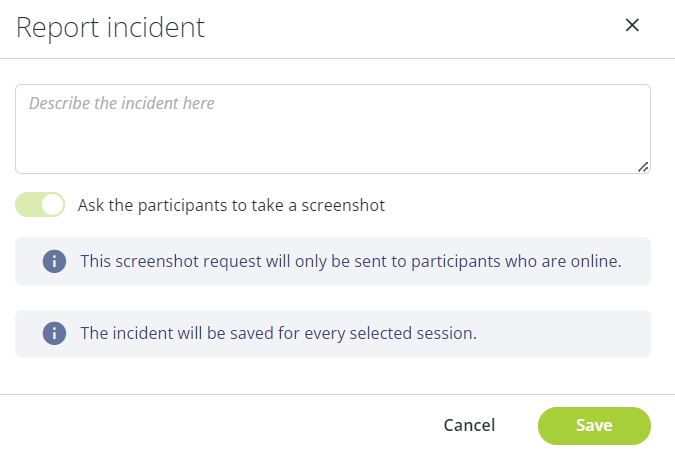Click the 'Describe the incident here' placeholder text
The height and width of the screenshot is (450, 675).
pyautogui.click(x=121, y=103)
